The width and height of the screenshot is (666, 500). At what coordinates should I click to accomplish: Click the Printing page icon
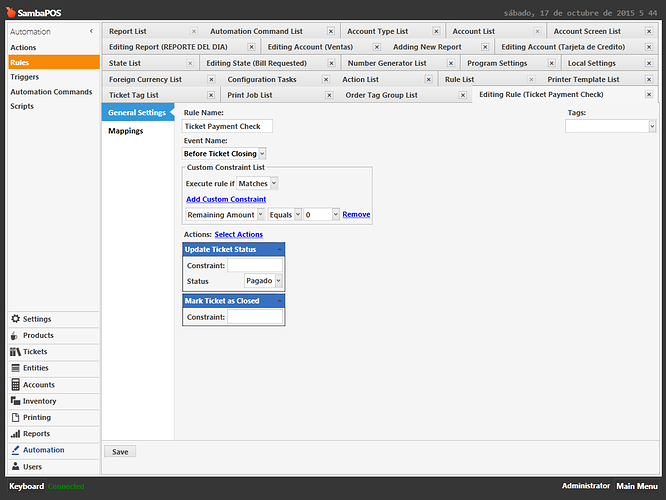coord(15,417)
